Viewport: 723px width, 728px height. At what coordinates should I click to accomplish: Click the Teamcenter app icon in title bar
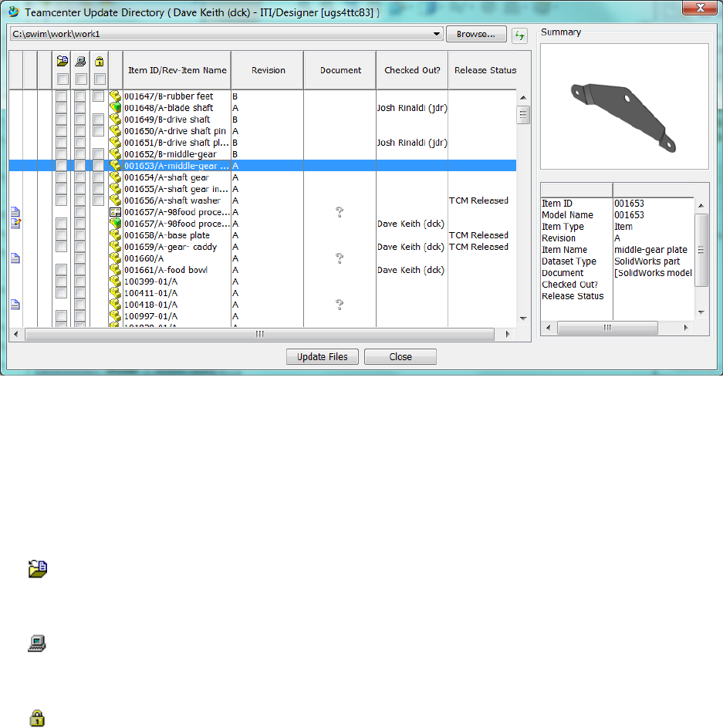[14, 12]
